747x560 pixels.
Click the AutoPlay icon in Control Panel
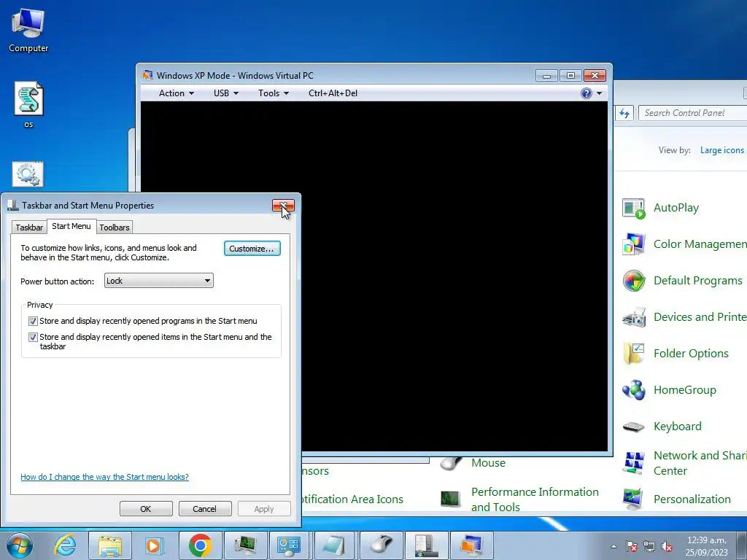coord(634,209)
